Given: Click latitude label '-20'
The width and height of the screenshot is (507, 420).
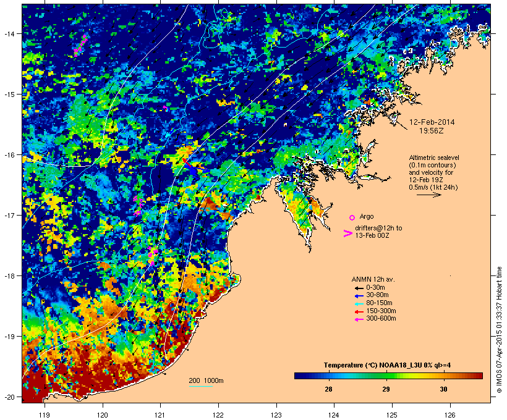Looking at the screenshot, I should [9, 397].
